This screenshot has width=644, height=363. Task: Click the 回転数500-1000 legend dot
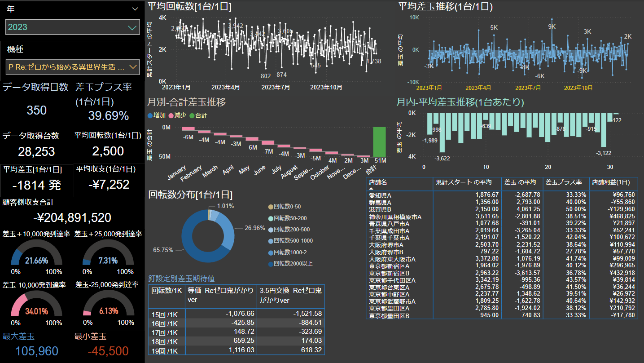[270, 241]
